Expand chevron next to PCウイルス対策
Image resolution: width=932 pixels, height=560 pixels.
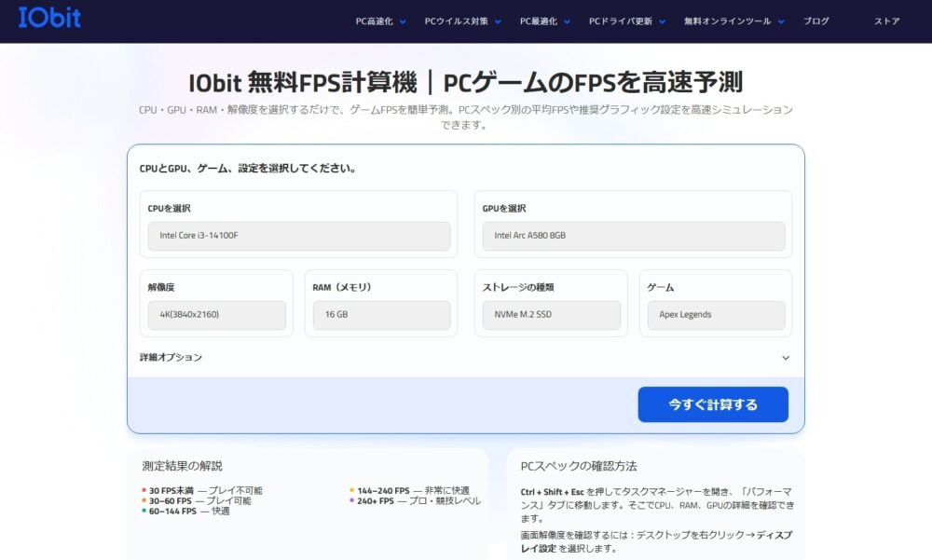[498, 22]
